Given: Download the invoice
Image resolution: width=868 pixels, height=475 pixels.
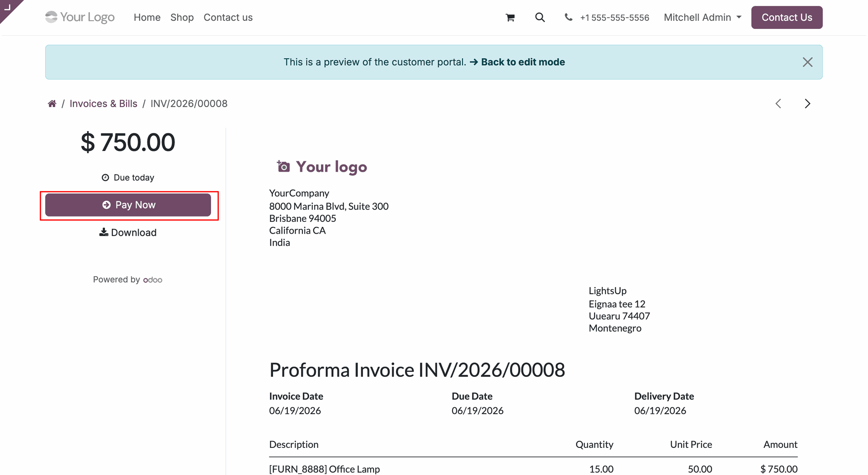Looking at the screenshot, I should click(128, 232).
